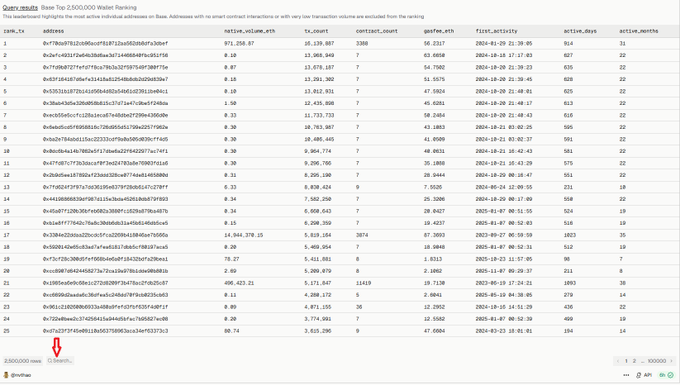Select contract_count cell 3874

[x=362, y=235]
